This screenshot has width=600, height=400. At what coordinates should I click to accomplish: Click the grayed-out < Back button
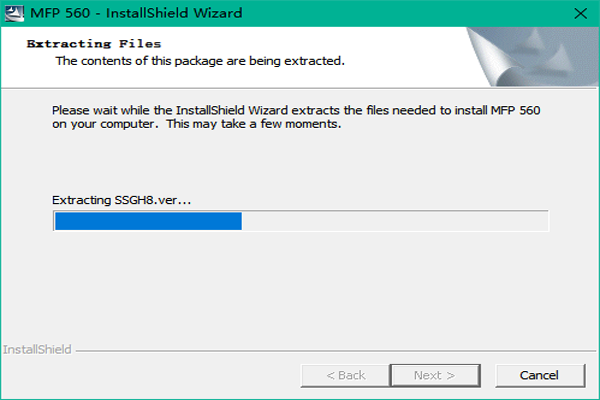point(346,376)
